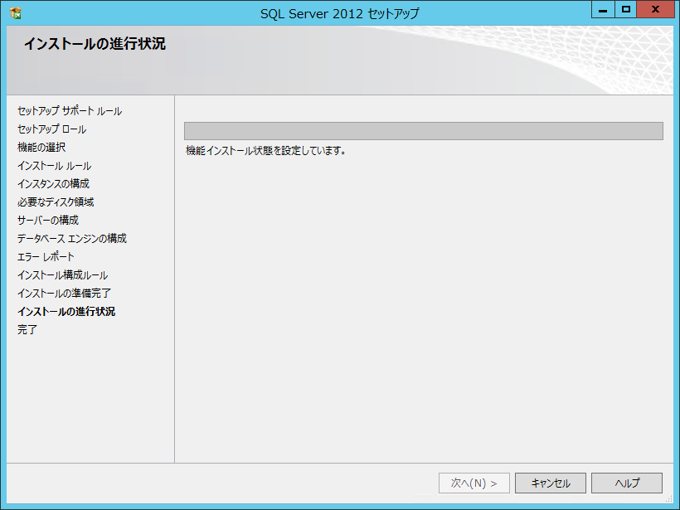Click status text 機能インストール状態を設定しています。
This screenshot has width=680, height=510.
[265, 151]
